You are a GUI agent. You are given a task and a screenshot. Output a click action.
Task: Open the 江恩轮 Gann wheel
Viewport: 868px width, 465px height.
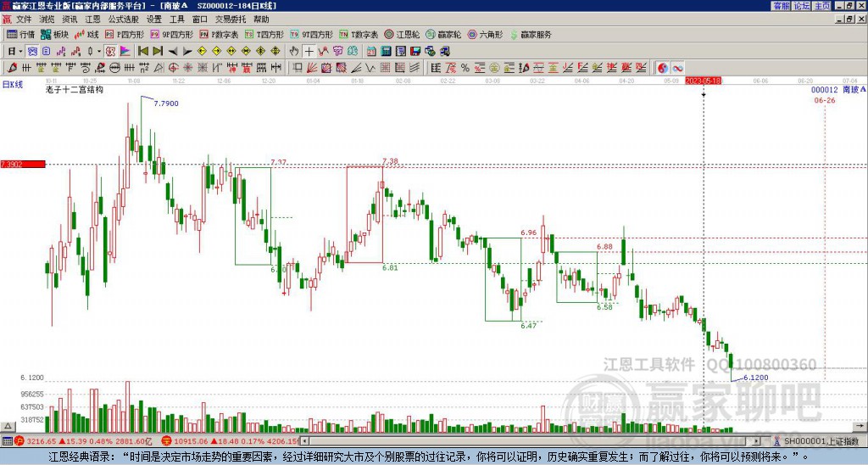tap(402, 34)
